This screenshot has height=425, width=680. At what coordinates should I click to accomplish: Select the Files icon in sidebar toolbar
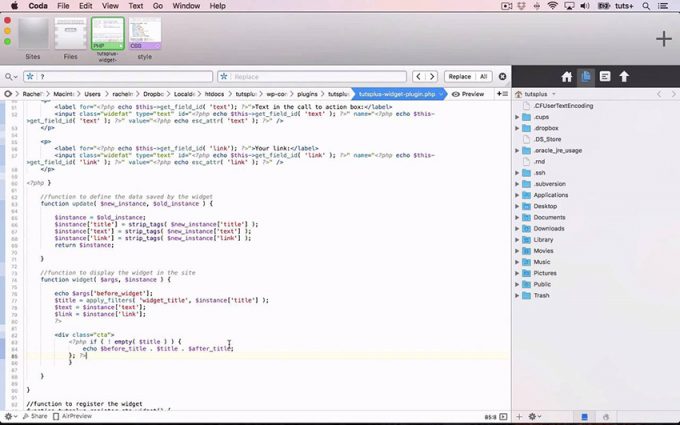[586, 76]
